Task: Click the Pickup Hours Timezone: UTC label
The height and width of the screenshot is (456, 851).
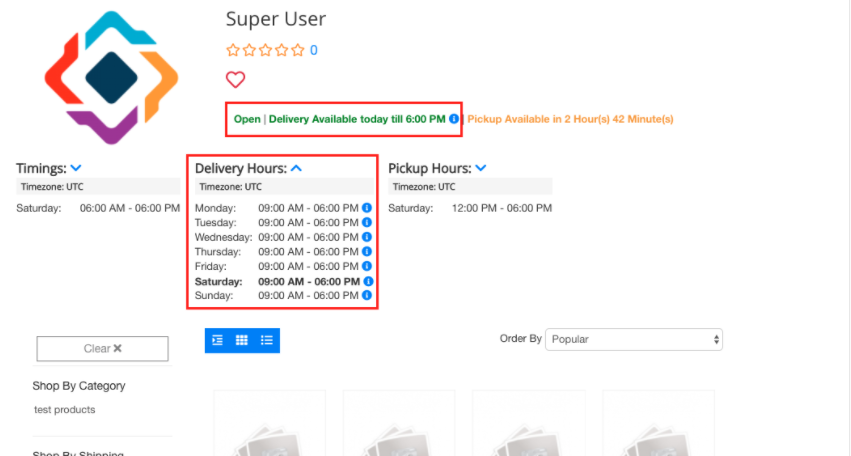Action: (424, 187)
